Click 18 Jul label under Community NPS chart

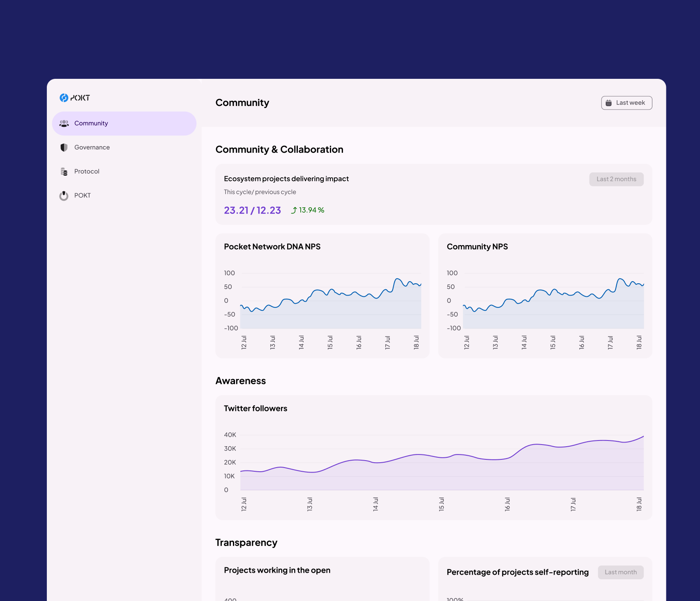(639, 342)
